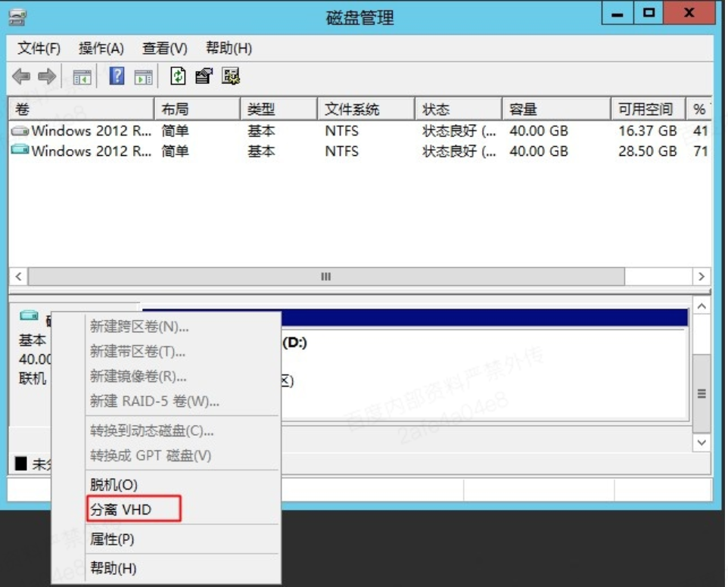Image resolution: width=728 pixels, height=587 pixels.
Task: Open Help via the blue question mark icon
Action: (x=117, y=76)
